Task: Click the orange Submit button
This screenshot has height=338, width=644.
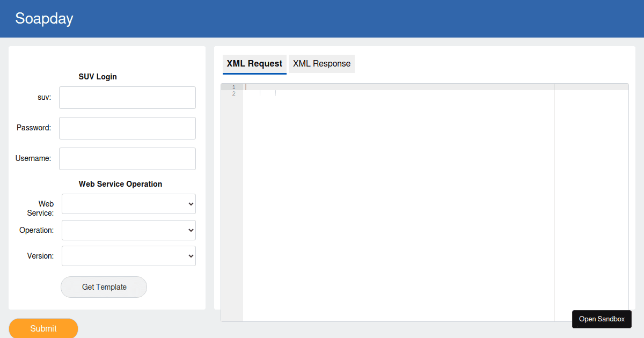Action: click(43, 328)
